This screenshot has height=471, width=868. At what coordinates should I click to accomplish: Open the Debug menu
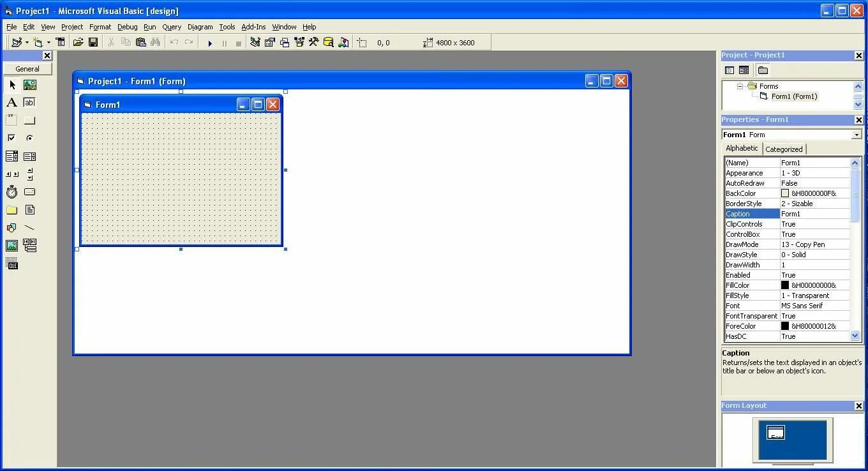pos(127,27)
